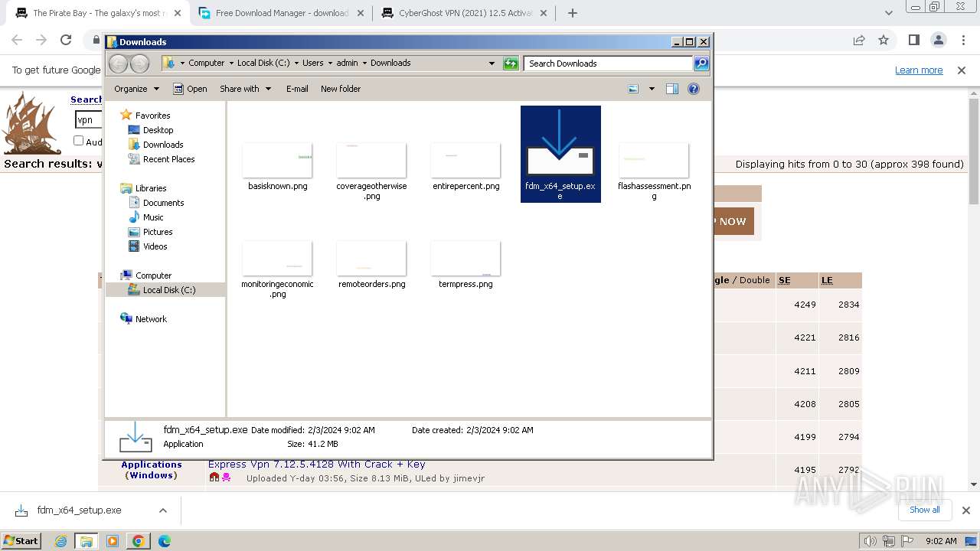The width and height of the screenshot is (980, 551).
Task: Expand the Share with menu
Action: point(245,89)
